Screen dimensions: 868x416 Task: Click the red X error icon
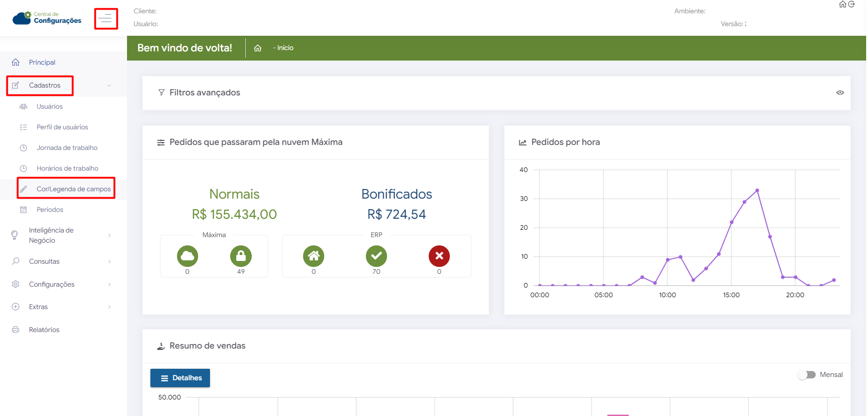coord(439,256)
